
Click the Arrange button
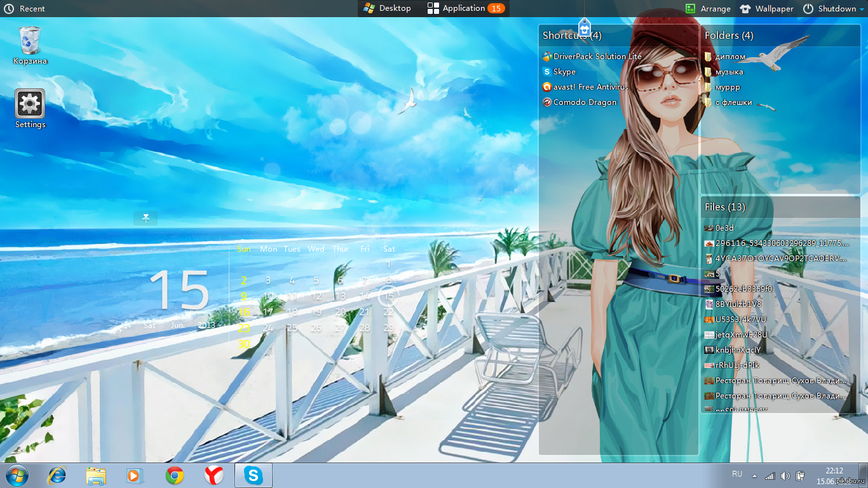pyautogui.click(x=708, y=9)
